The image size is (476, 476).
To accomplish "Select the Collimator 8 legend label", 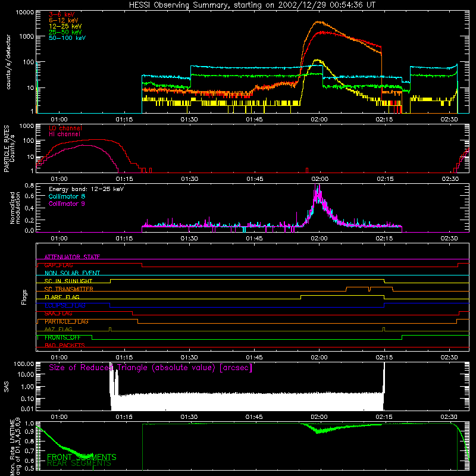I will 67,196.
